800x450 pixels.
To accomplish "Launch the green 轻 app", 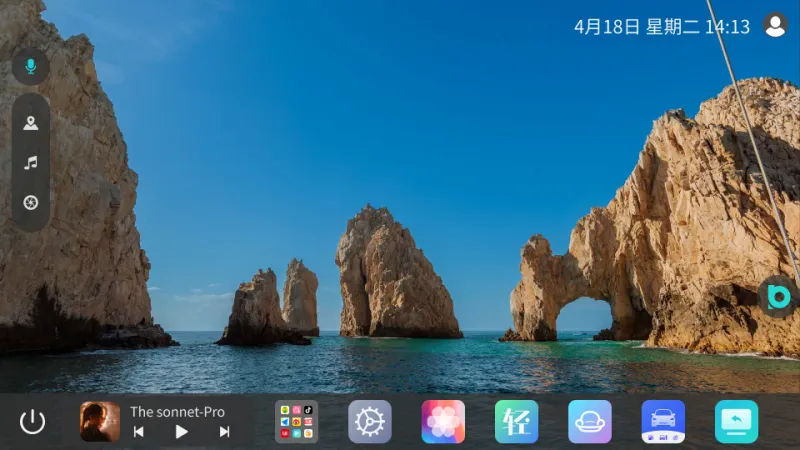I will tap(516, 421).
